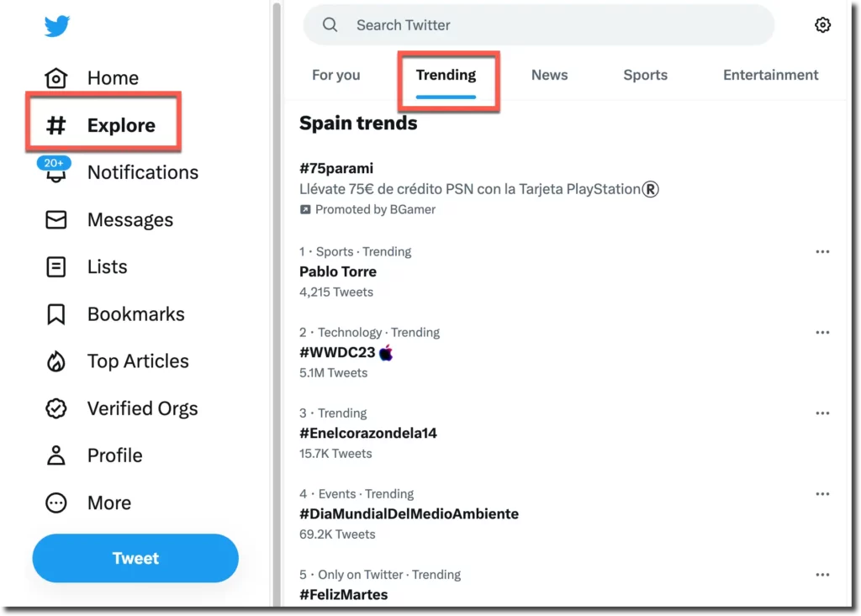Open Home from the sidebar icon
Image resolution: width=861 pixels, height=616 pixels.
tap(56, 78)
